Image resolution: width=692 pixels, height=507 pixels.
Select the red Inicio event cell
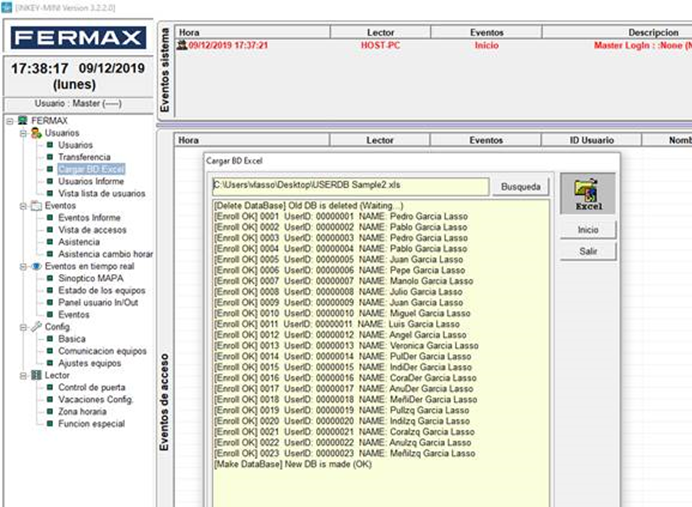(486, 45)
